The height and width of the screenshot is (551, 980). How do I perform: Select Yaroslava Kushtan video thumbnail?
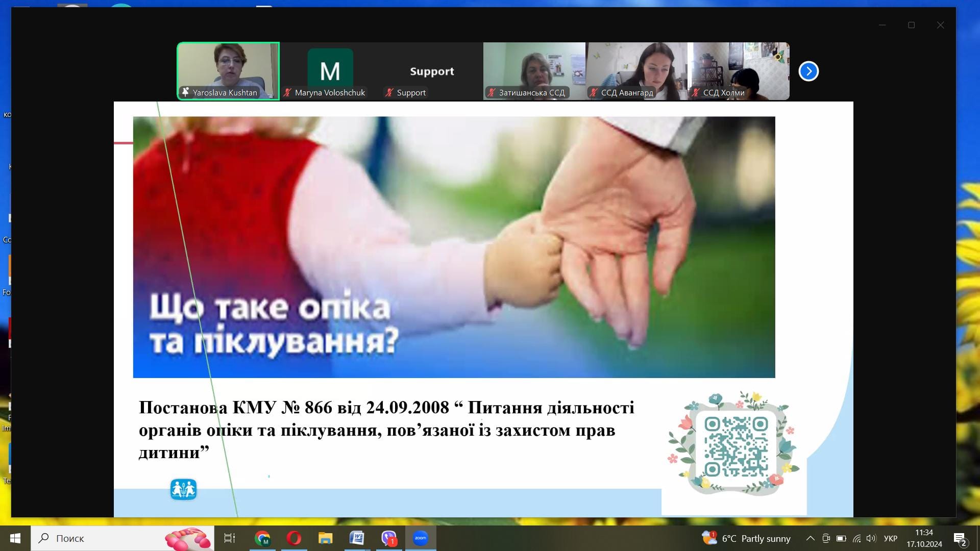click(228, 71)
